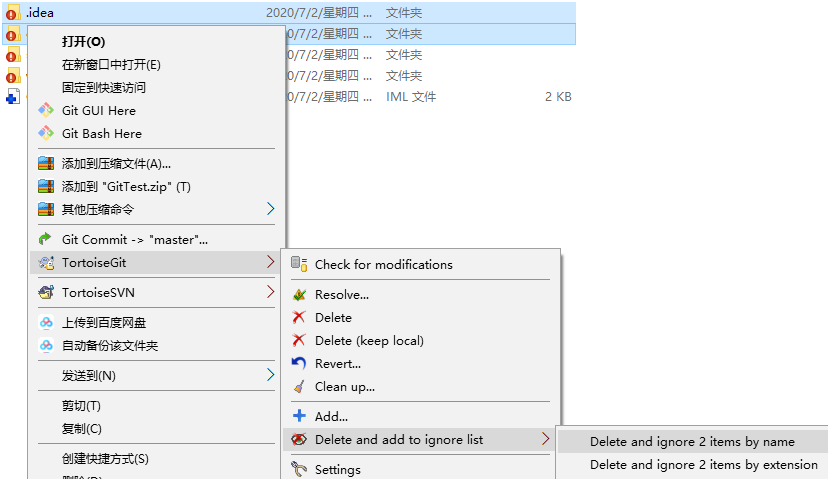Click the WinRAR icon beside 添加到压缩文件(A)...

point(46,163)
